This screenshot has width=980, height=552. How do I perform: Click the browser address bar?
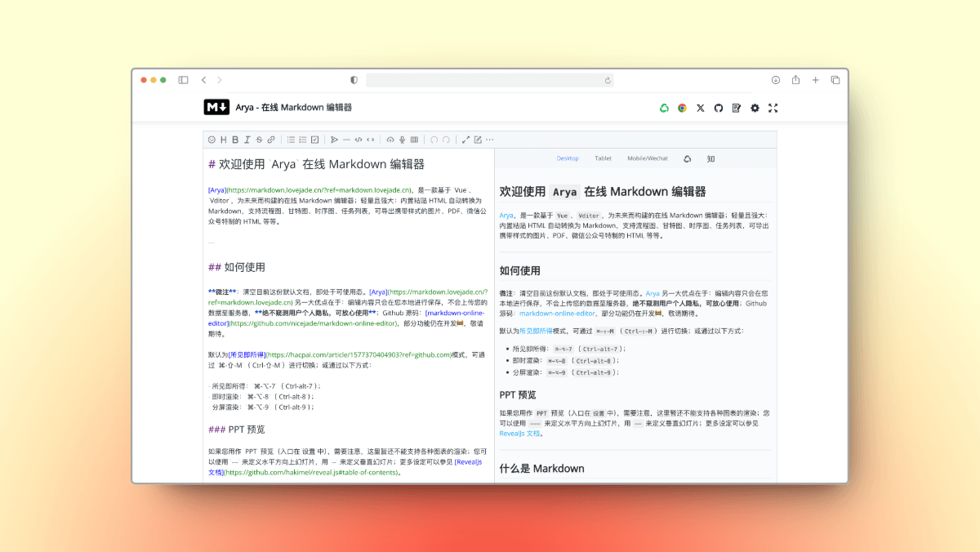pos(490,80)
